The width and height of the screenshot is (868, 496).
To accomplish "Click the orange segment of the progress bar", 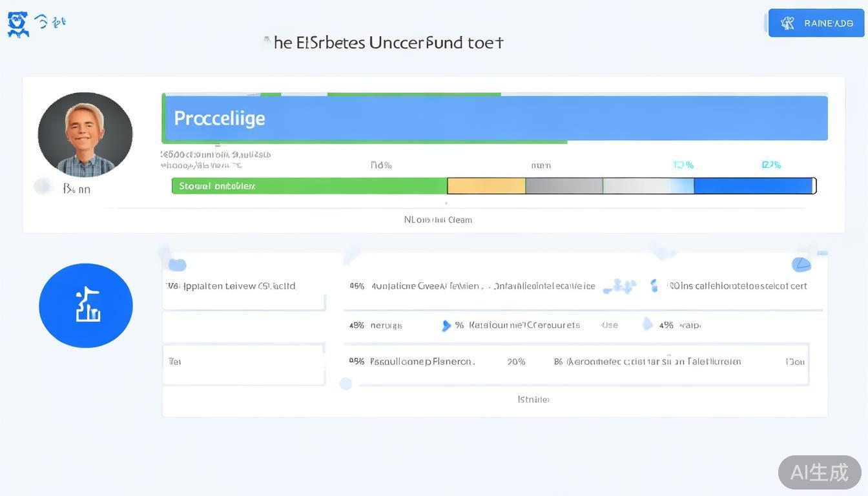I will 486,186.
